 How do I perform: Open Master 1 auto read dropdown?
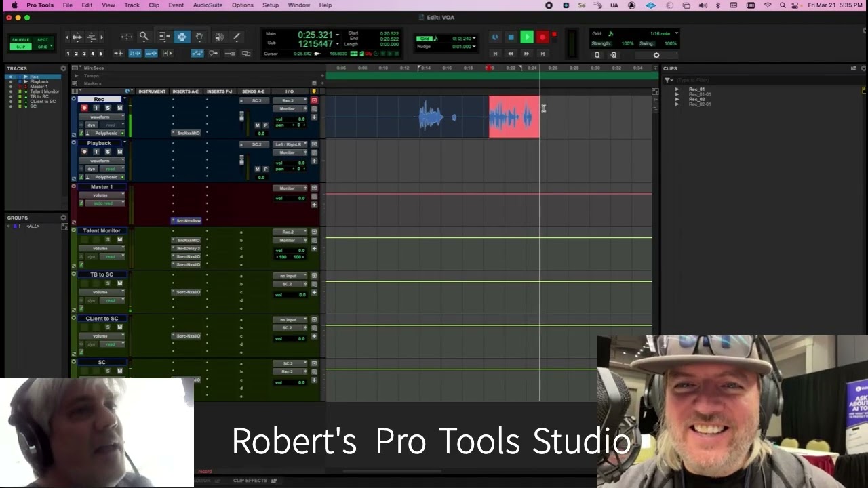coord(105,203)
